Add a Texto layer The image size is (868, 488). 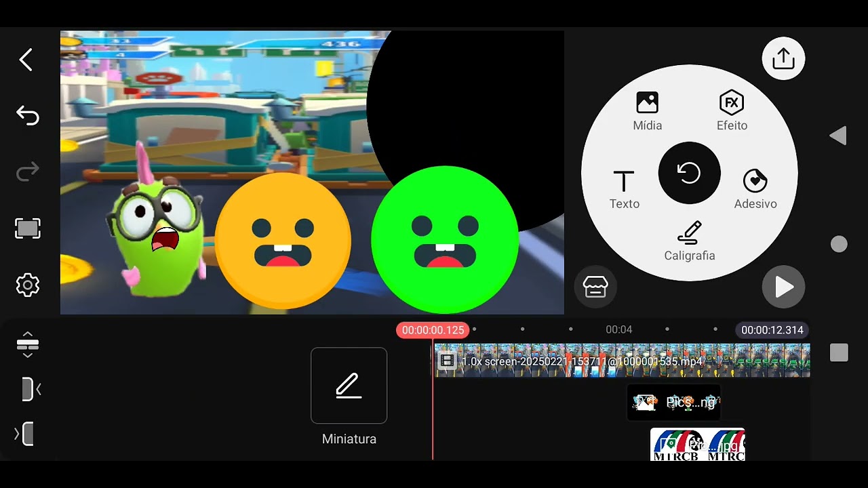[624, 190]
